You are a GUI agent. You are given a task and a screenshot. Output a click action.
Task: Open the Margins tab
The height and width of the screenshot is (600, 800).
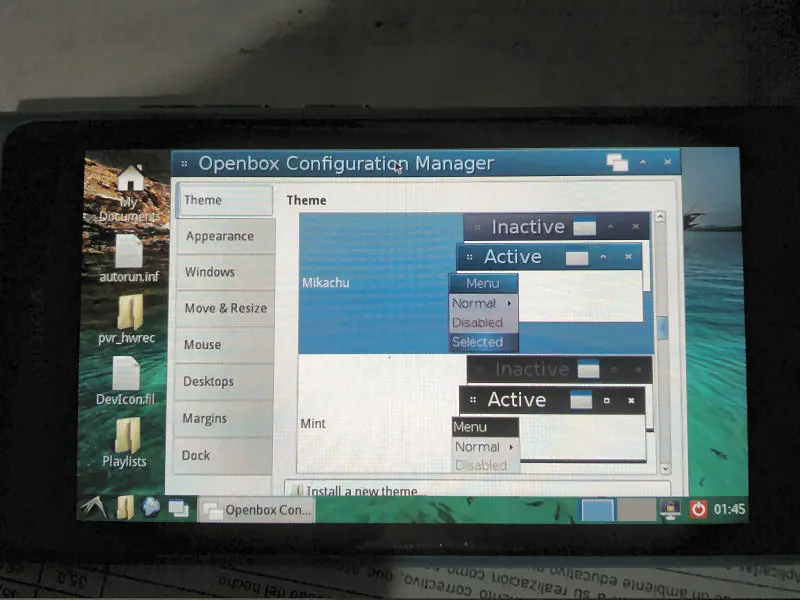point(223,418)
